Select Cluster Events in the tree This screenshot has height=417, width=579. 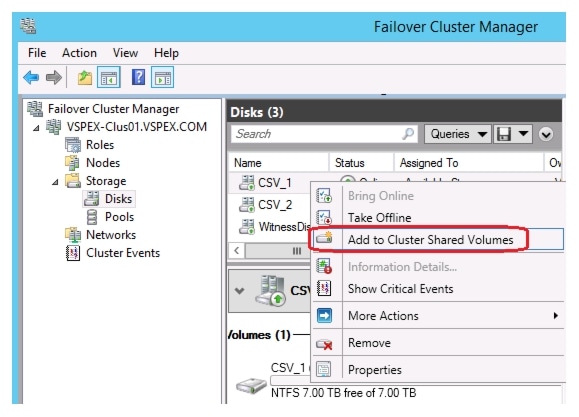pos(123,253)
